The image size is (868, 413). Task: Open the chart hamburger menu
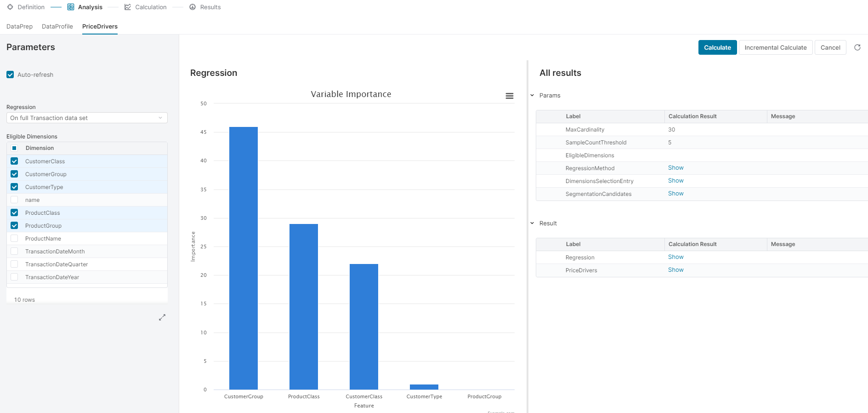click(509, 96)
